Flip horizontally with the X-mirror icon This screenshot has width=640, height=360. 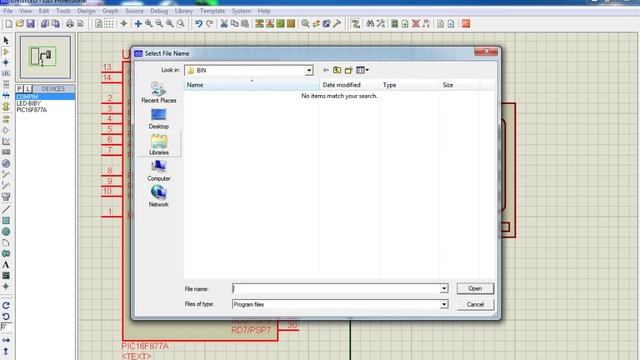[x=6, y=340]
